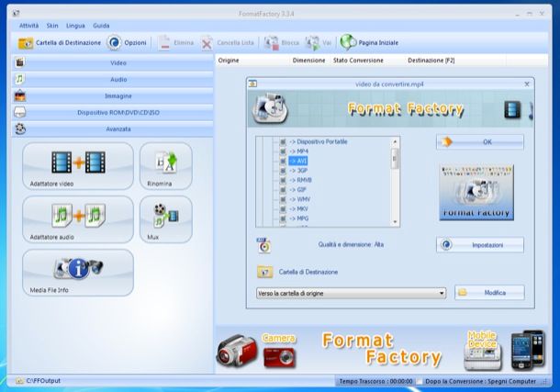Click the smartphones icon in banner
The height and width of the screenshot is (392, 560).
pyautogui.click(x=528, y=350)
